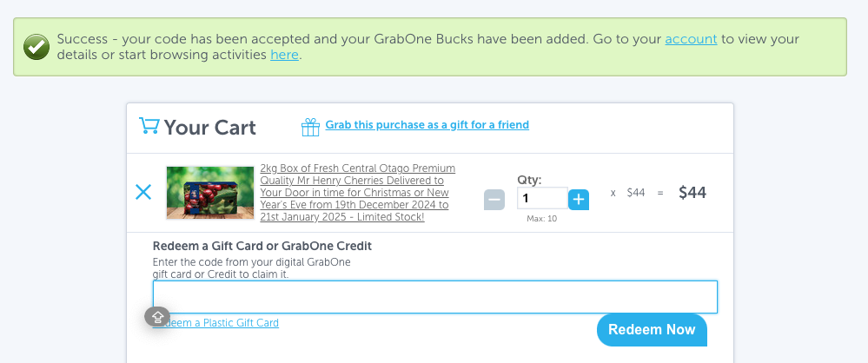Screen dimensions: 868x363
Task: Click the bold $44 total price
Action: 692,193
